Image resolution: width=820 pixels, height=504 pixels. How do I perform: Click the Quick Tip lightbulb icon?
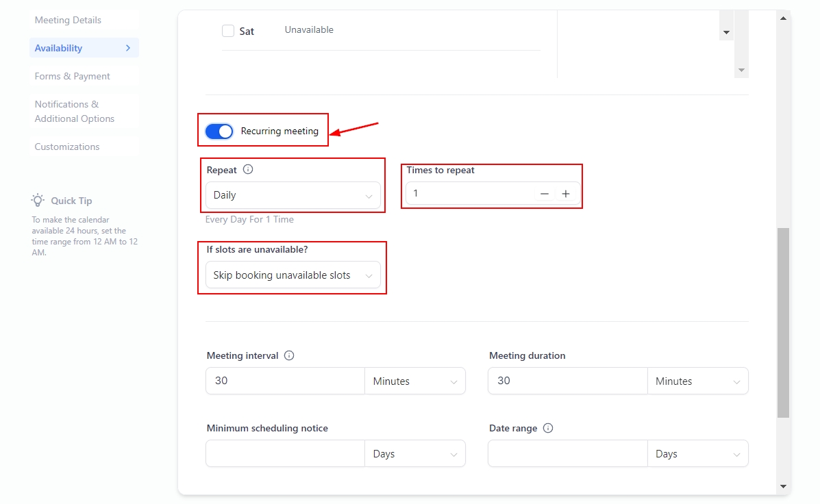(x=38, y=201)
